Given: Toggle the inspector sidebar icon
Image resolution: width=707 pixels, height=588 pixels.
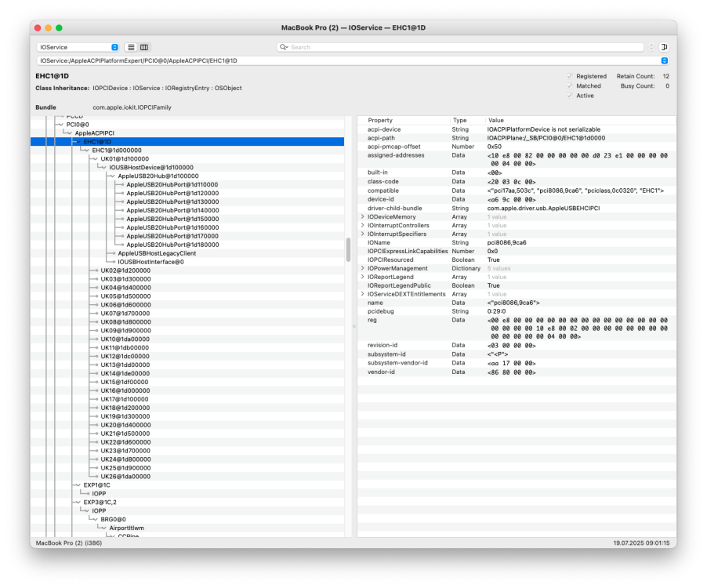Looking at the screenshot, I should [x=664, y=47].
